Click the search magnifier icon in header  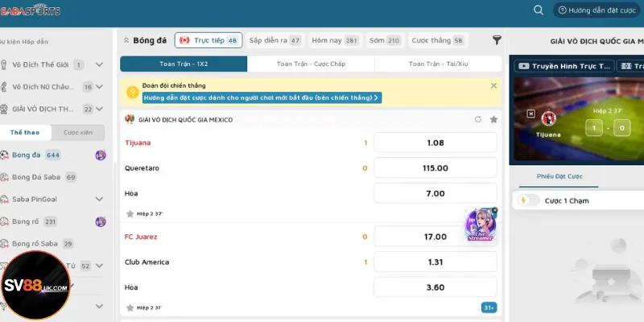click(x=539, y=10)
